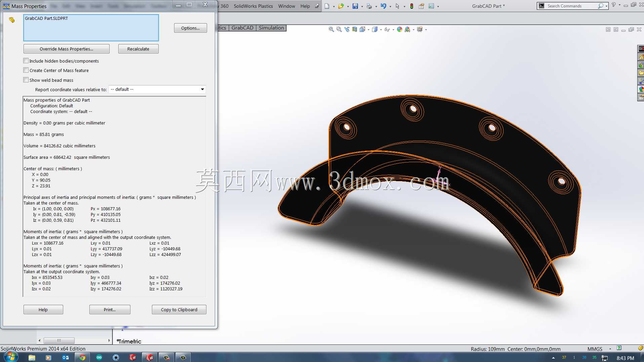The height and width of the screenshot is (362, 644).
Task: Expand the Undo dropdown arrow
Action: [390, 6]
